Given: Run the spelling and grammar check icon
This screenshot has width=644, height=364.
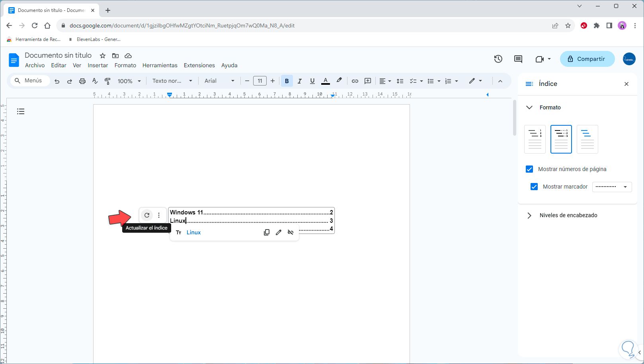Looking at the screenshot, I should [x=95, y=81].
